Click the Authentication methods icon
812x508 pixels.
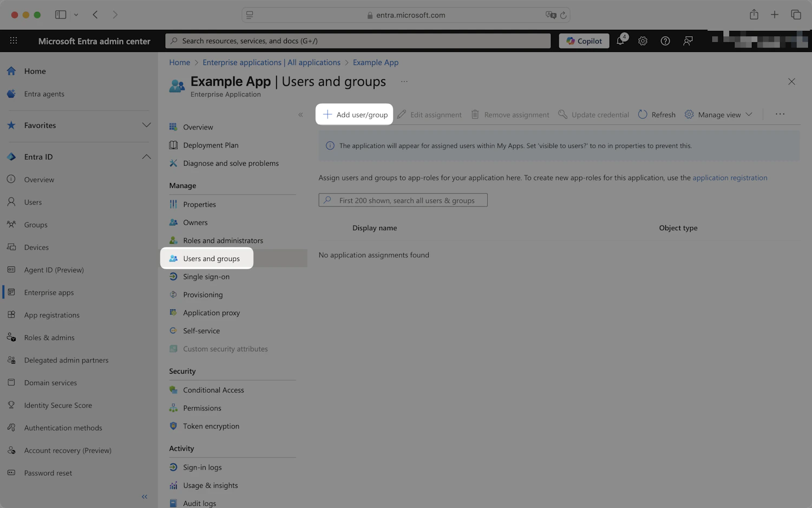[11, 428]
